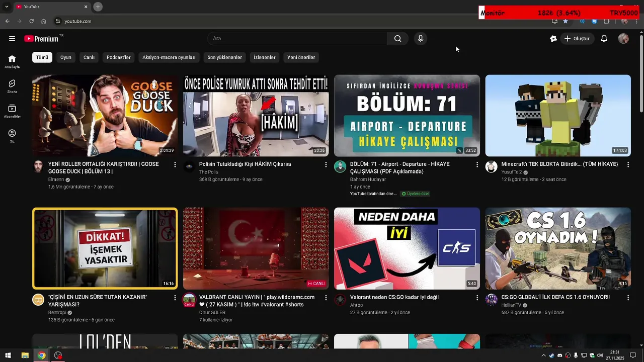Viewport: 644px width, 362px height.
Task: Click the Oluştur create button
Action: pyautogui.click(x=577, y=39)
